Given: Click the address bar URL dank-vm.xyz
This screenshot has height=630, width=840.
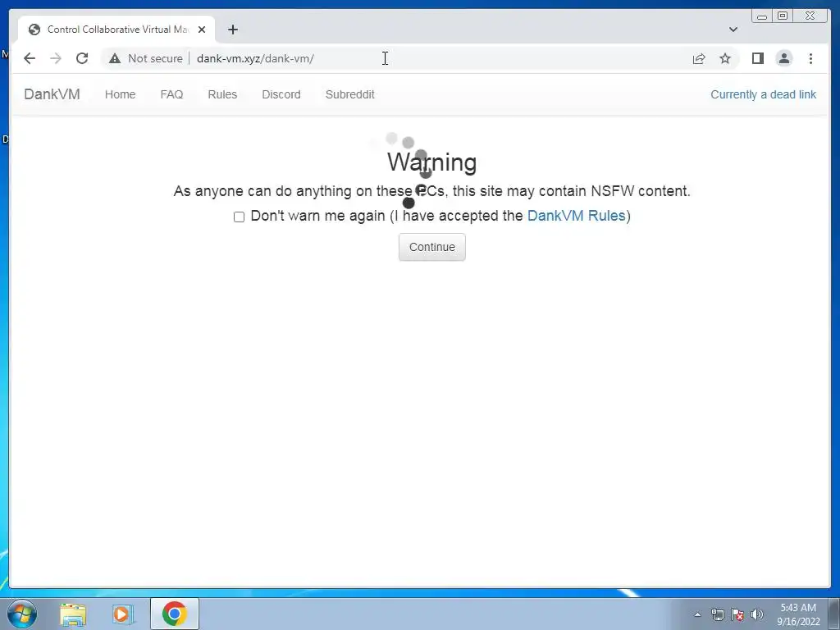Looking at the screenshot, I should [255, 58].
